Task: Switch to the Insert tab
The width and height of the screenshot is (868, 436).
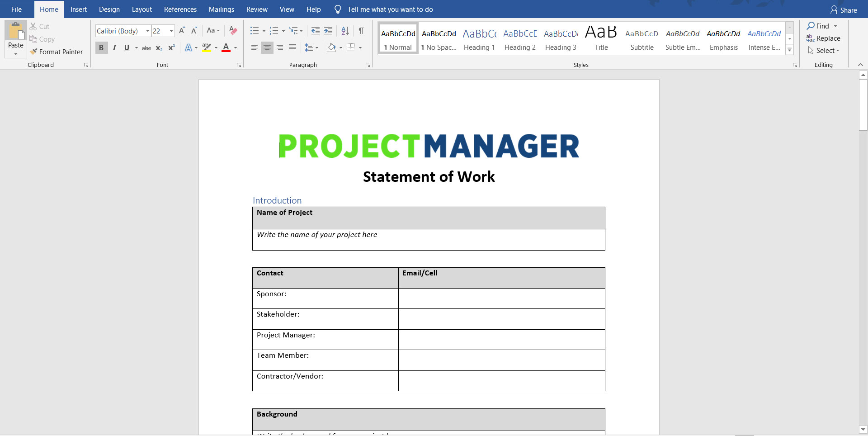Action: (79, 9)
